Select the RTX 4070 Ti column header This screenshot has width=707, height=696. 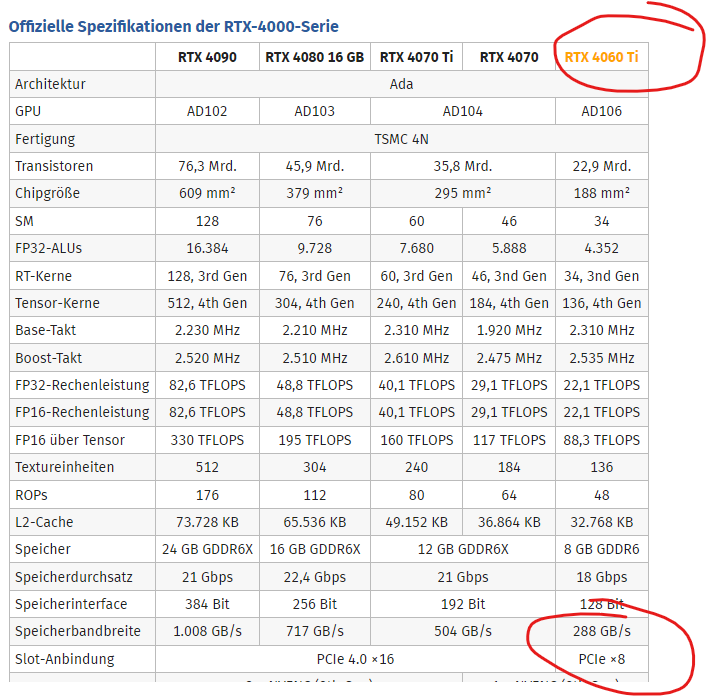(417, 57)
